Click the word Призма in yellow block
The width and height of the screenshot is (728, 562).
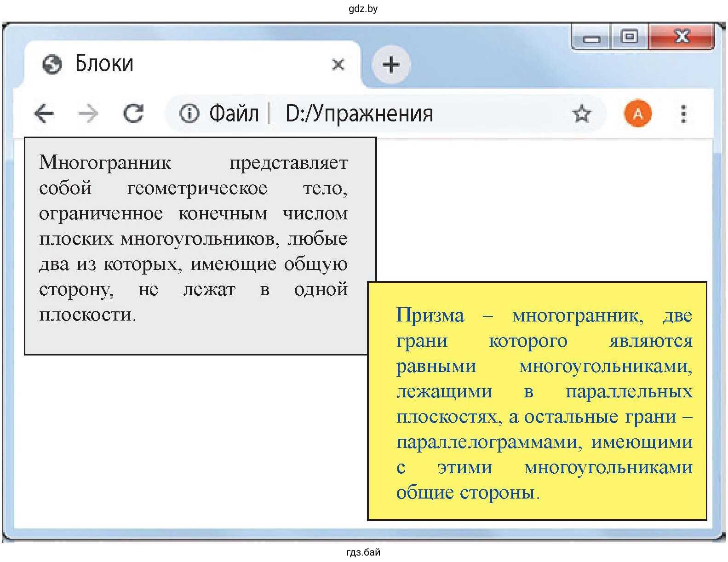click(x=430, y=315)
